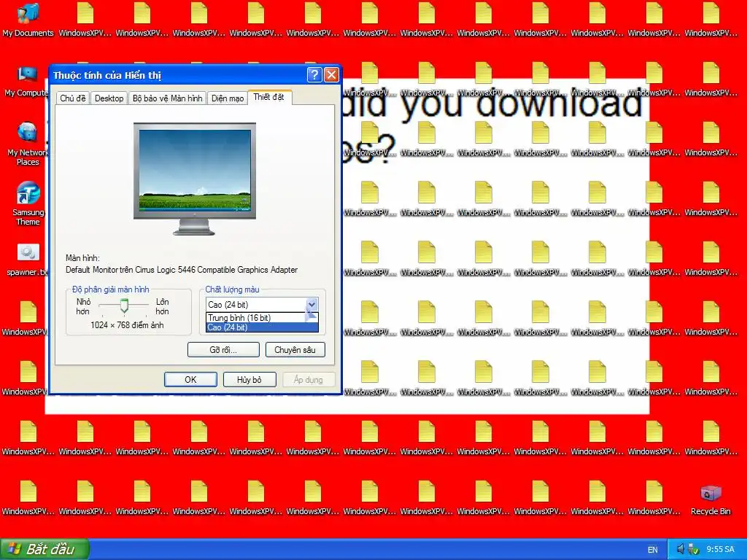Cancel with the Hủy bỏ button
Image resolution: width=747 pixels, height=560 pixels.
click(249, 379)
